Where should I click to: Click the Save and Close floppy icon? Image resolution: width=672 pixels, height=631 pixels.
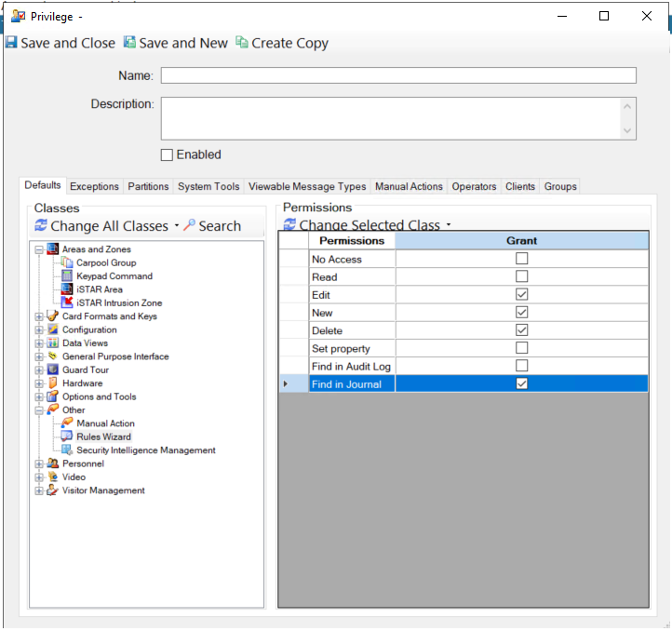click(11, 43)
